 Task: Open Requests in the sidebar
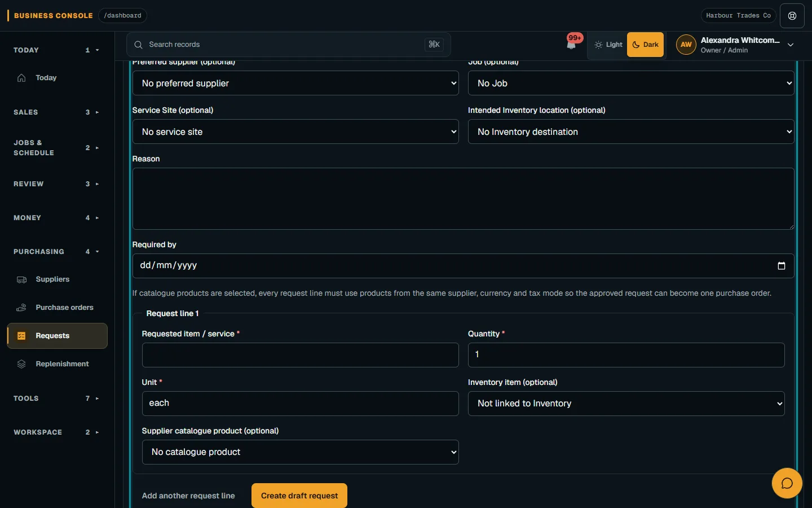[57, 336]
